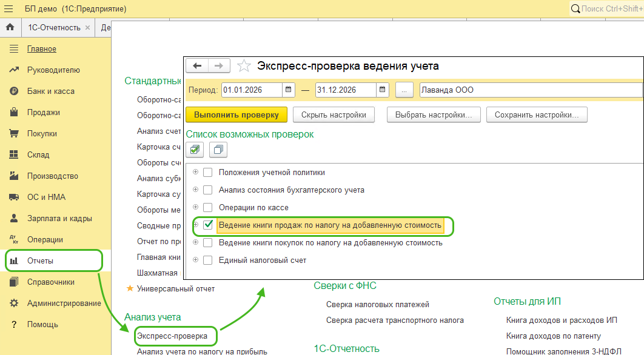Open Банк и касса sidebar section
The width and height of the screenshot is (644, 355).
(x=50, y=91)
